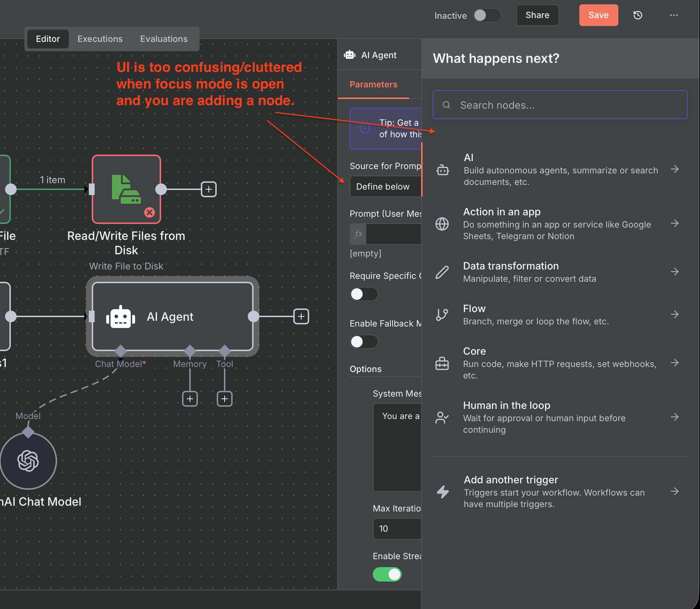
Task: Toggle the Require Specific Output switch
Action: [363, 294]
